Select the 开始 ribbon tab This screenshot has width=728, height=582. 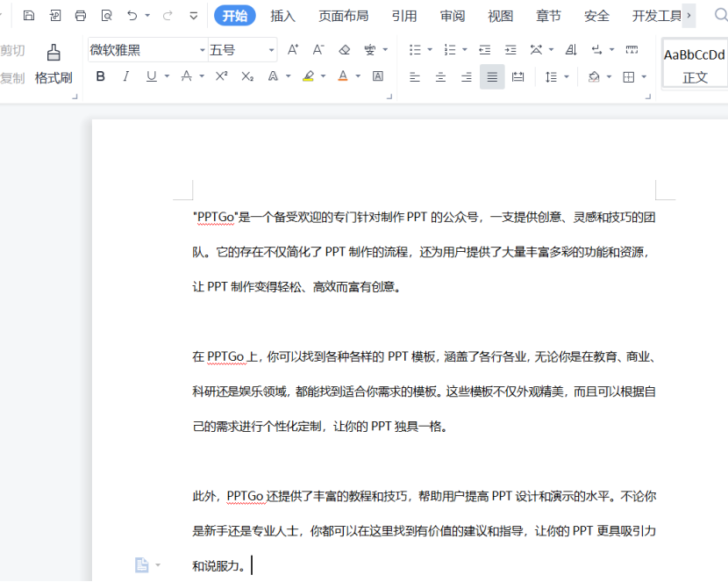[x=235, y=16]
